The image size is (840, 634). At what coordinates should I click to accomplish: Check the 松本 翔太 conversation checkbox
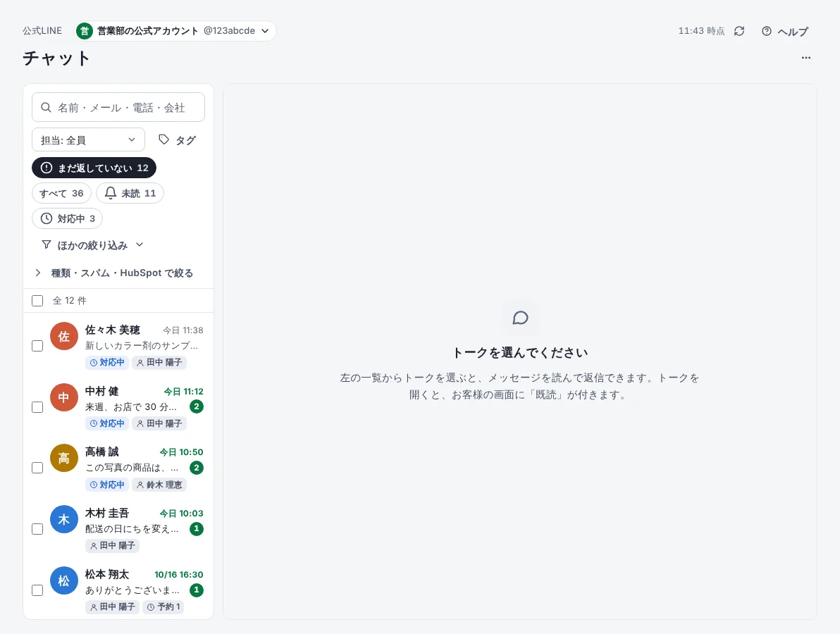pyautogui.click(x=37, y=590)
